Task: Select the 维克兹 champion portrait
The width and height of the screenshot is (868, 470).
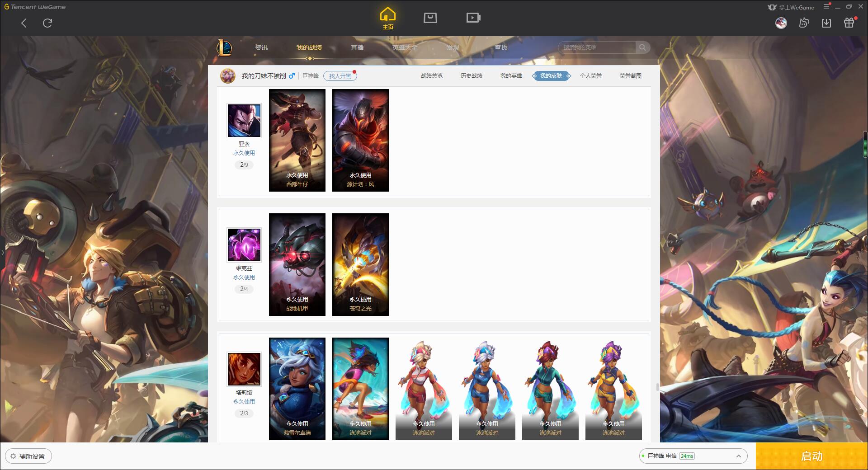Action: click(244, 245)
